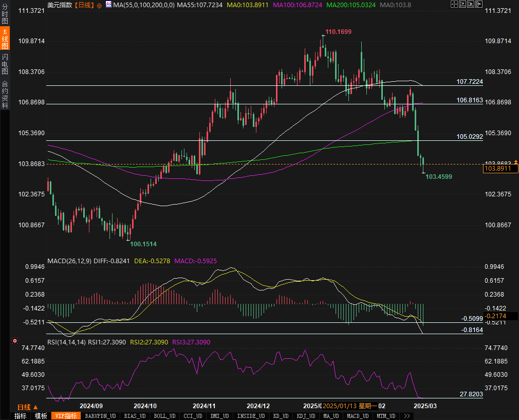Select the KDJ_UD indicator tab
The image size is (519, 420).
point(305,416)
